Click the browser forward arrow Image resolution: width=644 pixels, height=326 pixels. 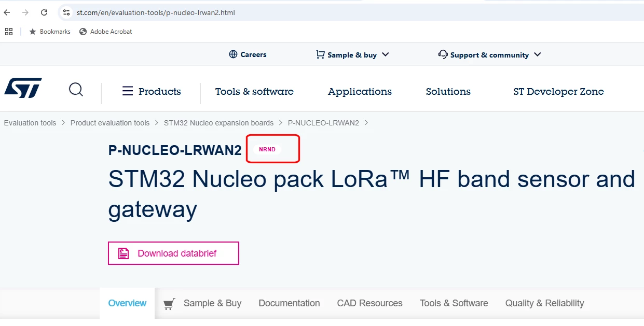click(x=25, y=12)
